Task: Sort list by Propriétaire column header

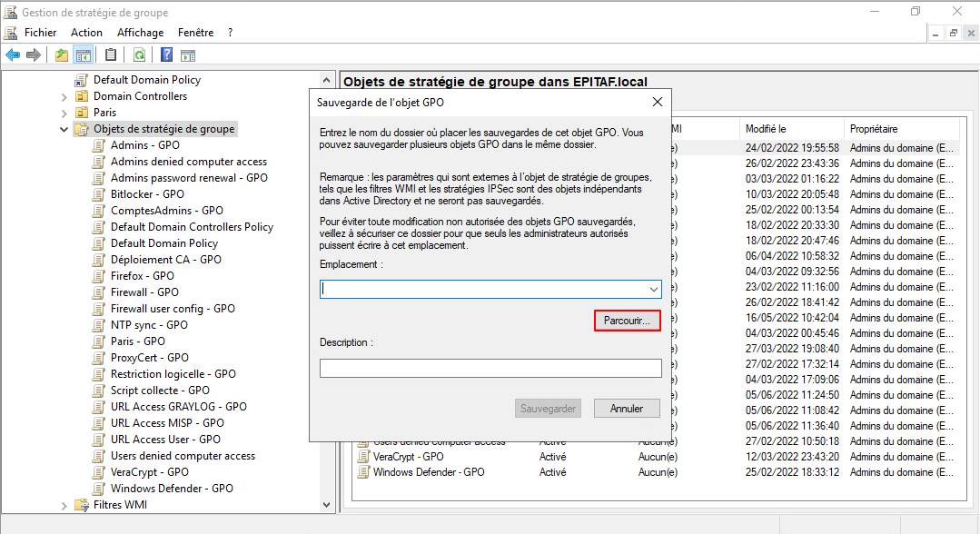Action: pyautogui.click(x=874, y=129)
